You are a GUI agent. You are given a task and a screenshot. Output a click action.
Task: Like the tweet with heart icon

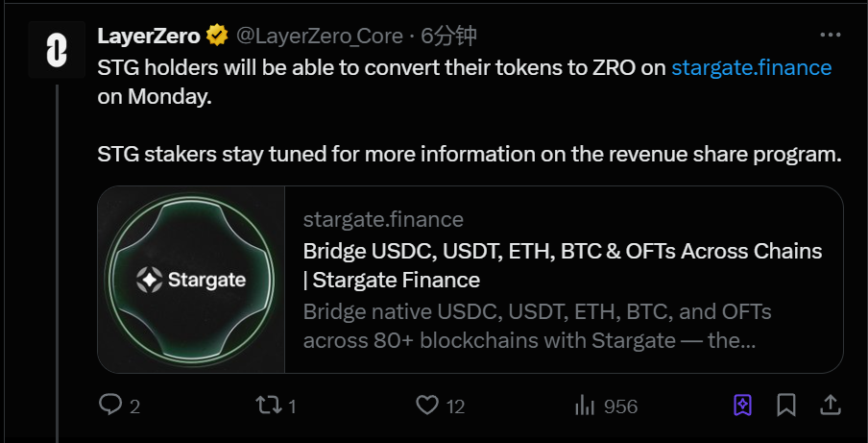click(427, 406)
